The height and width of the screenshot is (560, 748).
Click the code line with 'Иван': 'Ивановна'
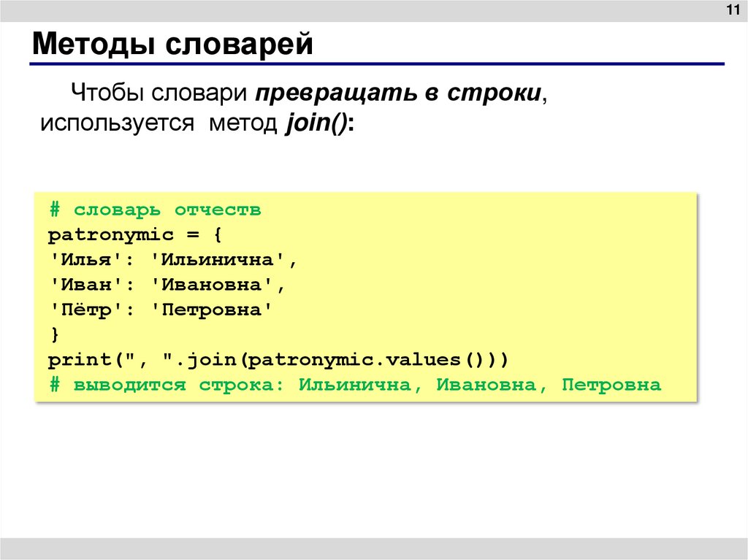[x=167, y=285]
